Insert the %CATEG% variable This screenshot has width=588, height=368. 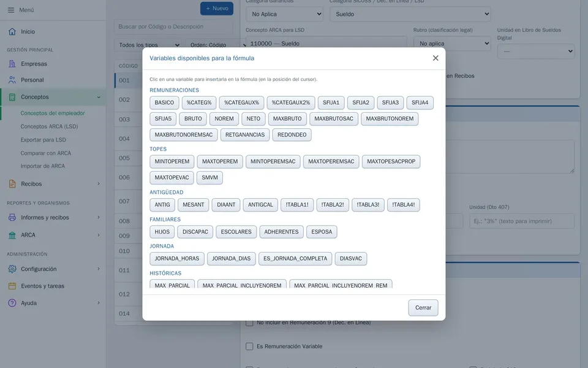point(199,102)
